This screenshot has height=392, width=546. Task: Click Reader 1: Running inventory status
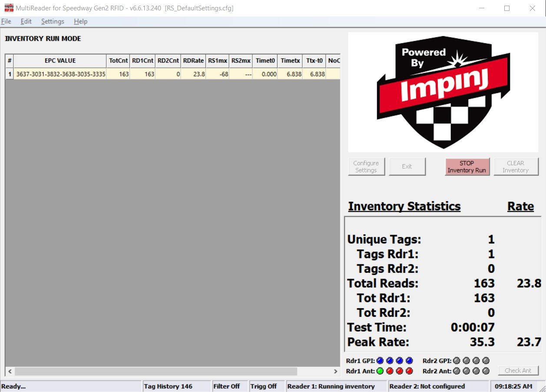pos(336,386)
